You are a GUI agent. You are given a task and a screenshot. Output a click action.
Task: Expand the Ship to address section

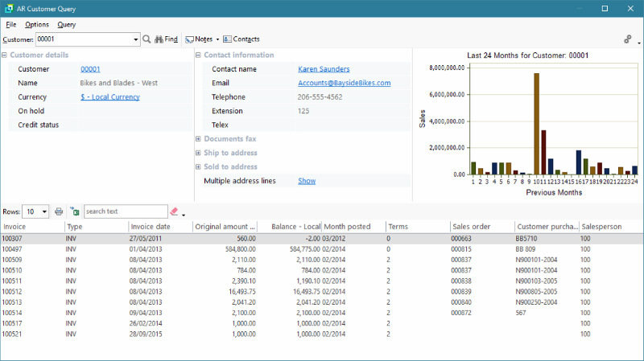[198, 153]
